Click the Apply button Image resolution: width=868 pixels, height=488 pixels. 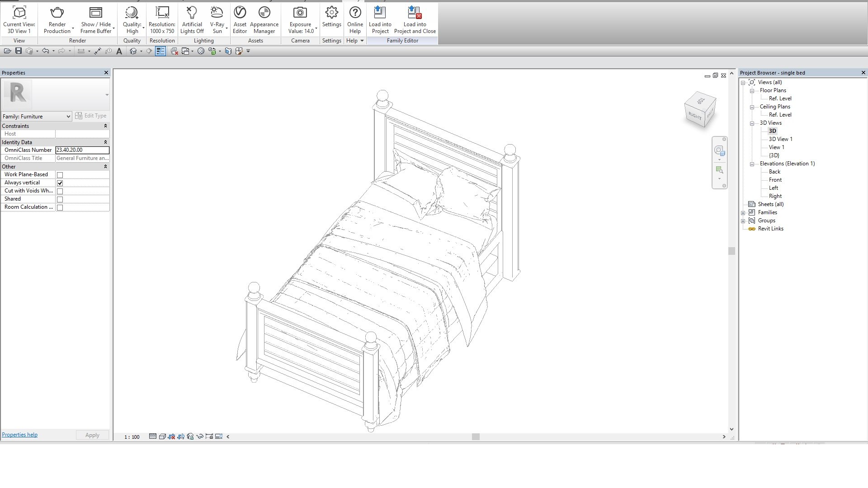point(92,435)
